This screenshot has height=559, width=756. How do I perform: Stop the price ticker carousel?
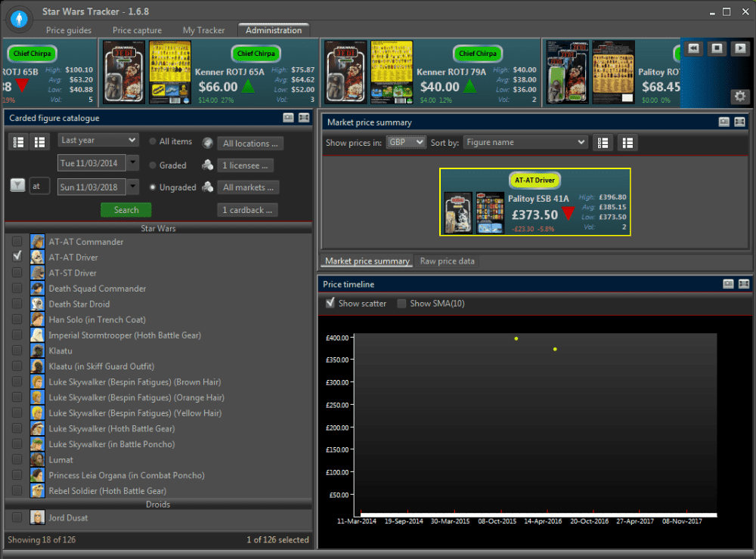(x=717, y=48)
